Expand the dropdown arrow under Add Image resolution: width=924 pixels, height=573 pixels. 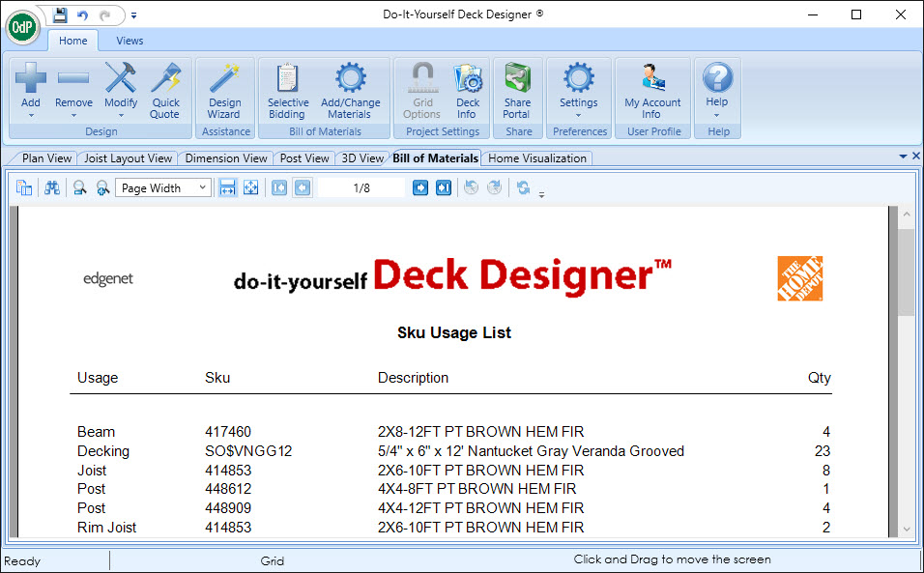tap(31, 116)
